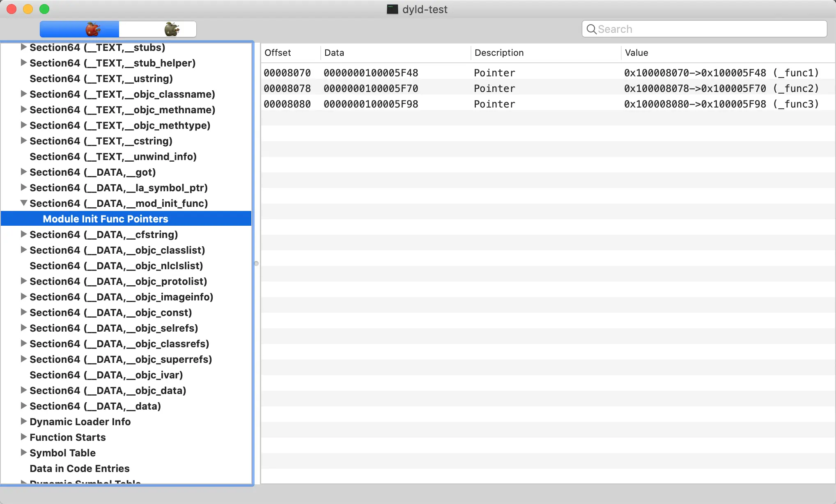Select the Data in Code Entries item
Image resolution: width=836 pixels, height=504 pixels.
pyautogui.click(x=80, y=468)
